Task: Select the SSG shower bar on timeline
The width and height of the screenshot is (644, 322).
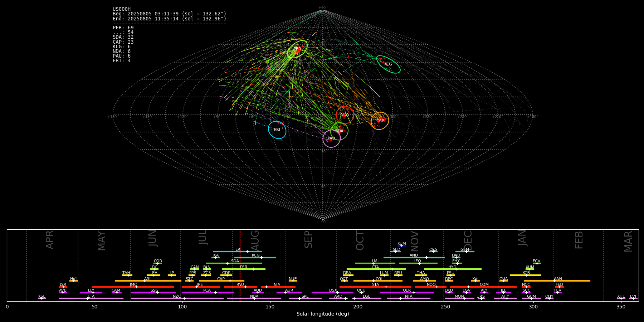Action: coord(153,293)
